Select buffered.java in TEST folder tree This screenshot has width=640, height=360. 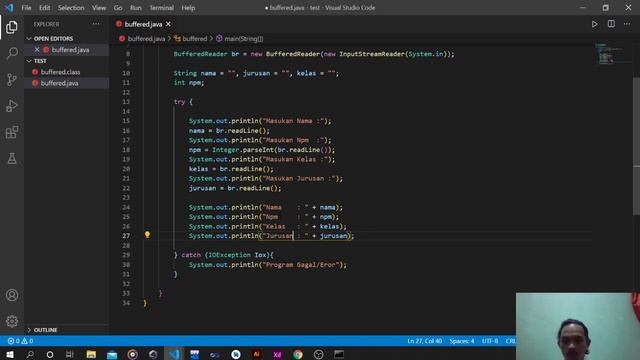(60, 83)
